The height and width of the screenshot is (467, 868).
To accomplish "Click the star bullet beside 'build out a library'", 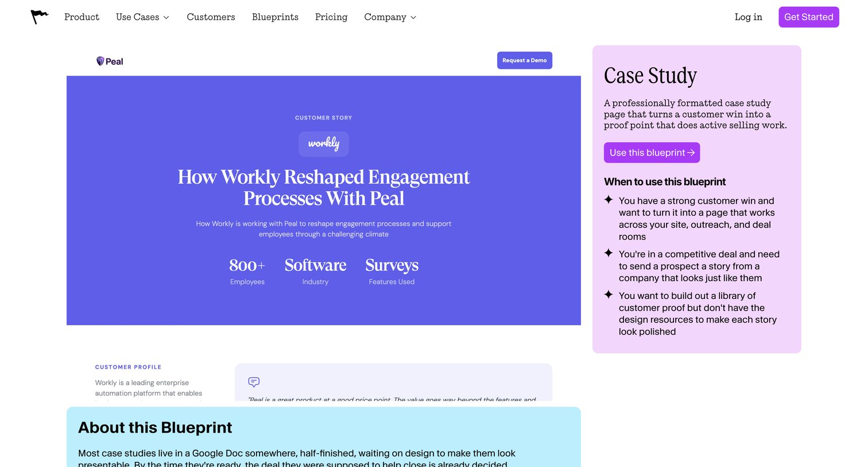I will click(x=609, y=294).
